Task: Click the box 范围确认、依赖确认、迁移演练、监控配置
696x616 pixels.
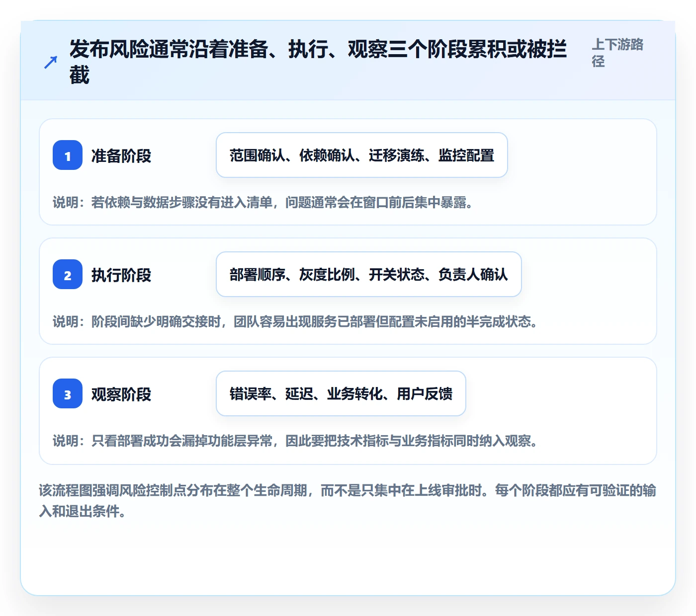Action: click(x=362, y=155)
